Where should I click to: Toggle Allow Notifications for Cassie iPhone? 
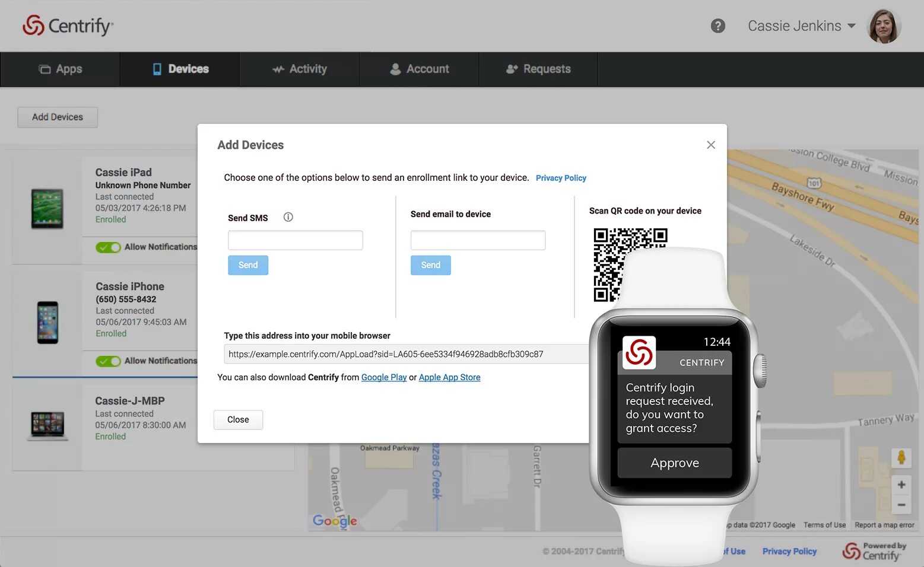coord(109,361)
